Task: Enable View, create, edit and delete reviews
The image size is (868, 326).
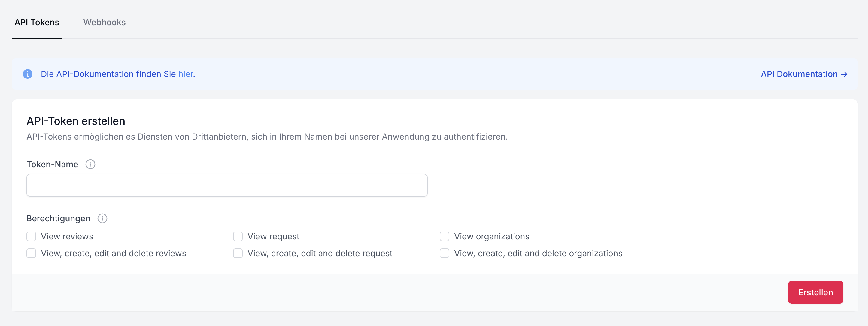Action: (31, 253)
